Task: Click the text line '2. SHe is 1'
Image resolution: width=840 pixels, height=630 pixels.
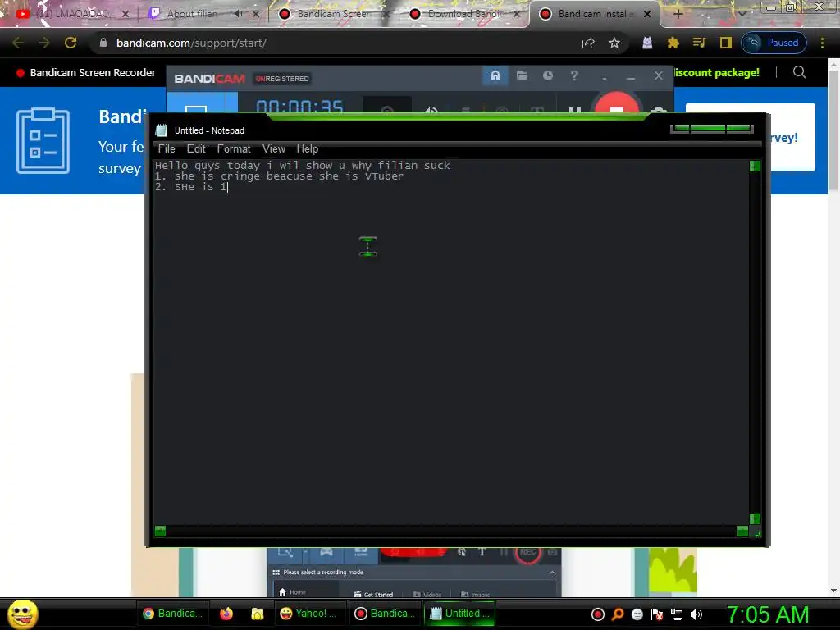Action: (x=191, y=187)
